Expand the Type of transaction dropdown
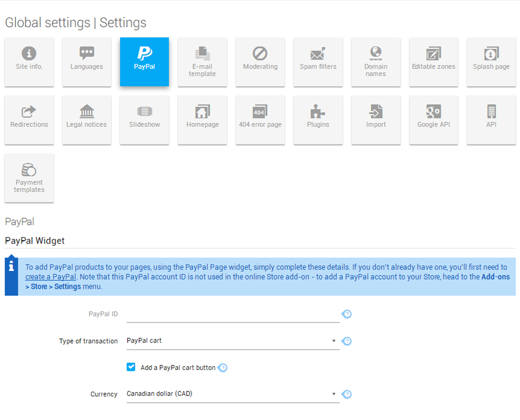 [x=233, y=341]
